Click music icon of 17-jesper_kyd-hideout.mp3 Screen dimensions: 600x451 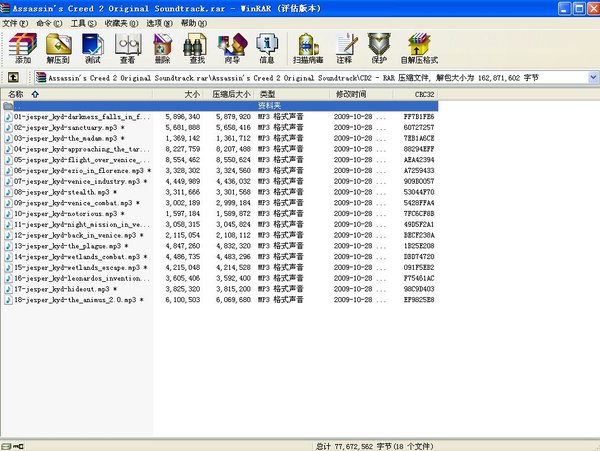(8, 289)
